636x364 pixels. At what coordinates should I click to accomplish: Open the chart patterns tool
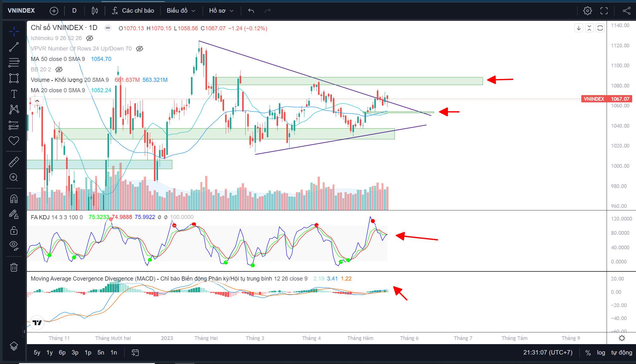pyautogui.click(x=14, y=109)
